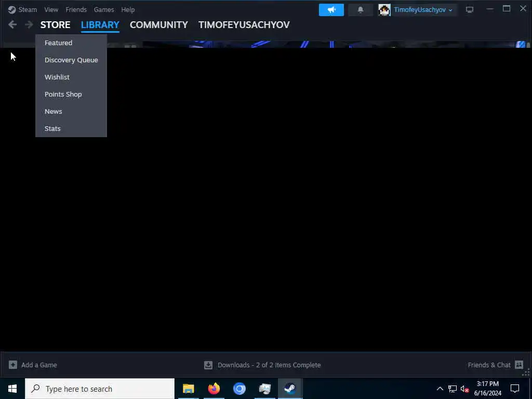Select Discovery Queue from Store dropdown
The image size is (532, 399).
click(x=71, y=60)
